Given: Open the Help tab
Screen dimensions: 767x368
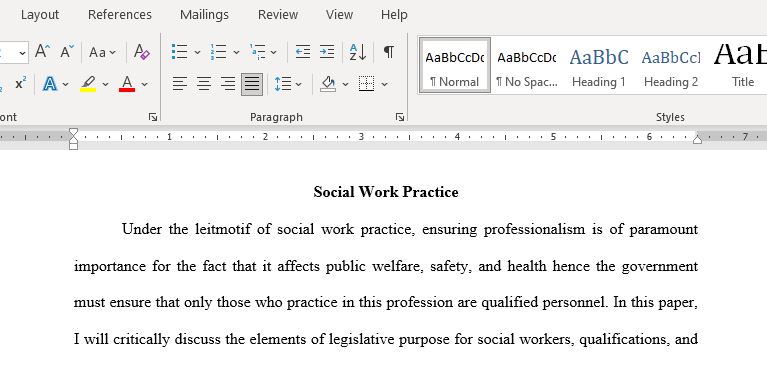Looking at the screenshot, I should point(394,15).
